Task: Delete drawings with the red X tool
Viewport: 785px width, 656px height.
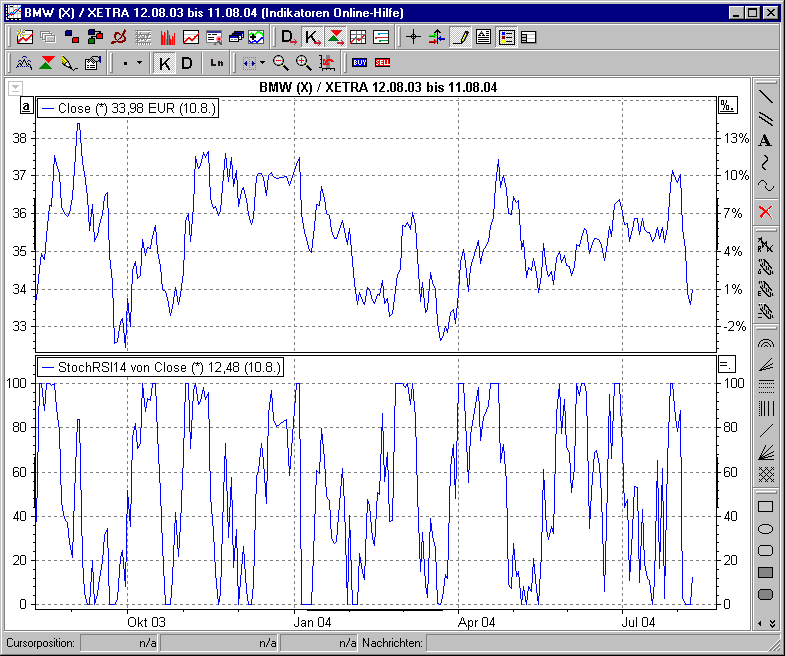Action: (x=765, y=211)
